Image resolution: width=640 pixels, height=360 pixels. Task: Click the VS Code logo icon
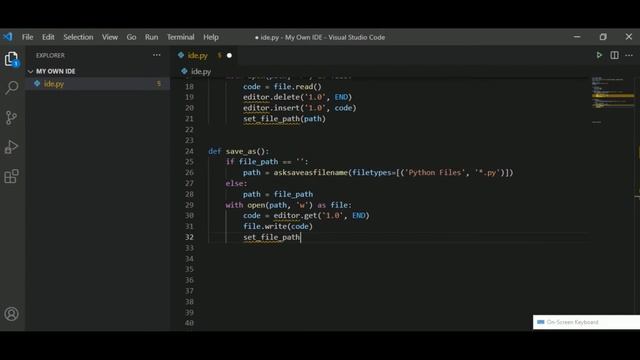tap(8, 37)
